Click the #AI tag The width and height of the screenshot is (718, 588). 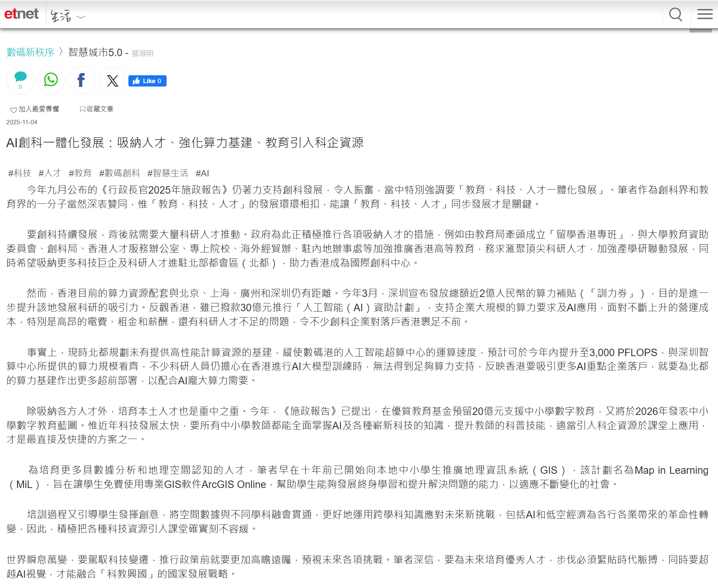(x=202, y=173)
